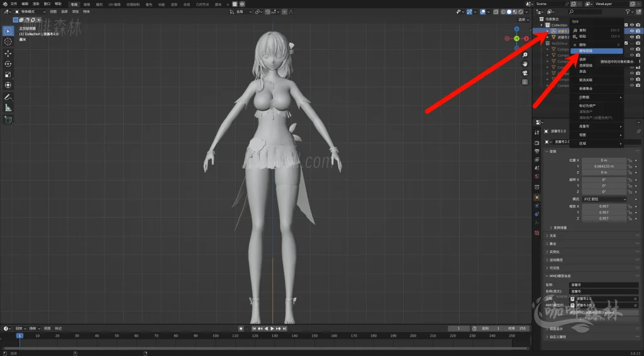The height and width of the screenshot is (356, 644).
Task: Toggle camera view with the camera gizmo
Action: click(525, 73)
